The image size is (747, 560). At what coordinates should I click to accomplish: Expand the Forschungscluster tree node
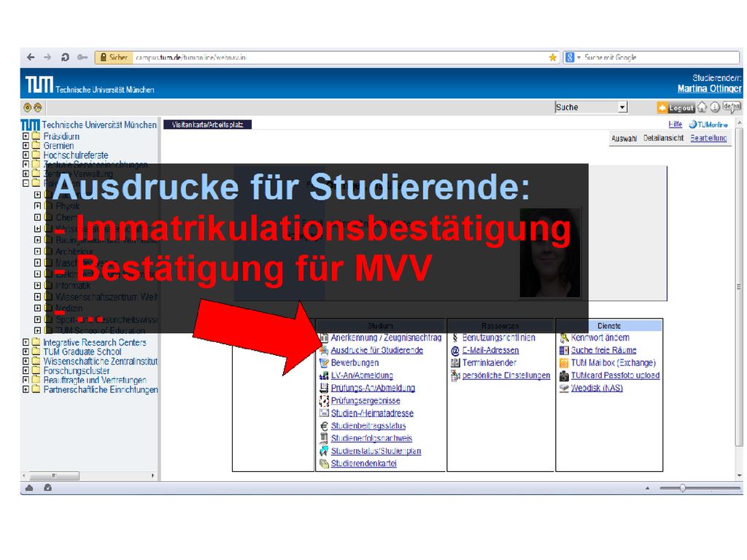[26, 370]
